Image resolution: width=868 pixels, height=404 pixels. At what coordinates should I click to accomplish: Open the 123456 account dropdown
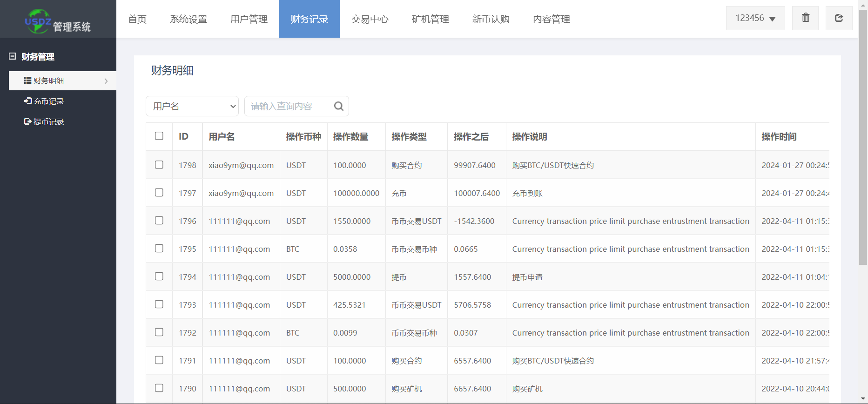(x=755, y=18)
